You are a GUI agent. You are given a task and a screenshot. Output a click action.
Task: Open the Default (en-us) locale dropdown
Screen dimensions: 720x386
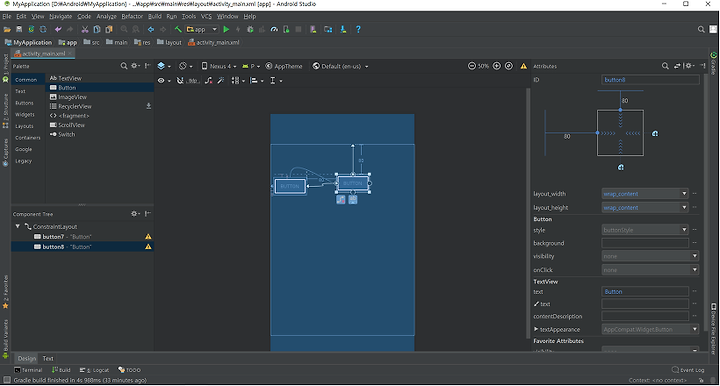pyautogui.click(x=341, y=66)
